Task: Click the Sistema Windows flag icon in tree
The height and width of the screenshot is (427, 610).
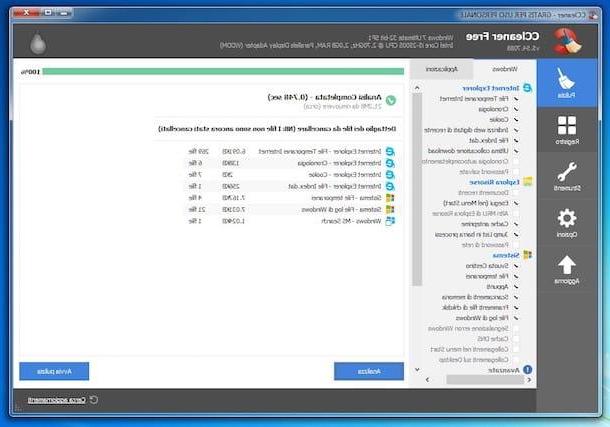Action: click(528, 255)
